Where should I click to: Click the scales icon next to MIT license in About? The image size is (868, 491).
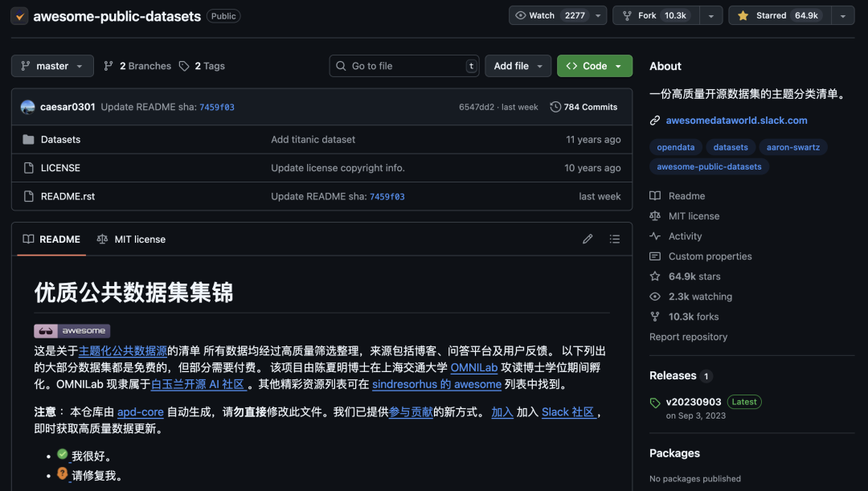tap(655, 216)
